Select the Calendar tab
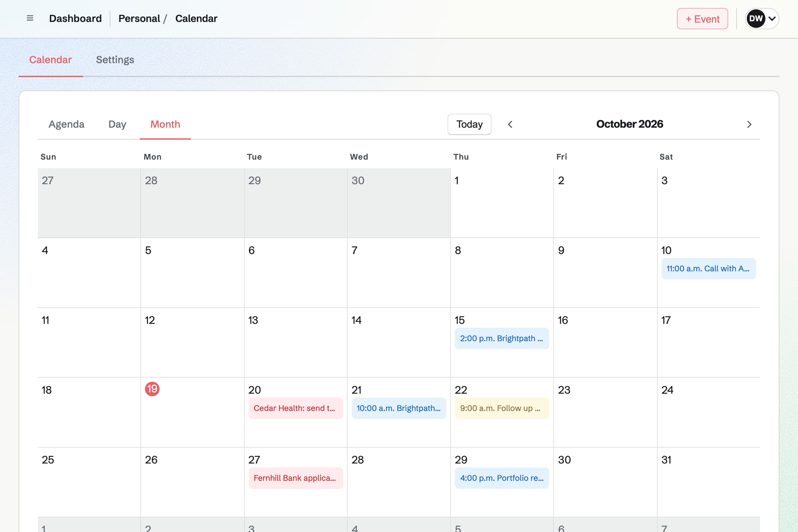The width and height of the screenshot is (798, 532). 51,60
